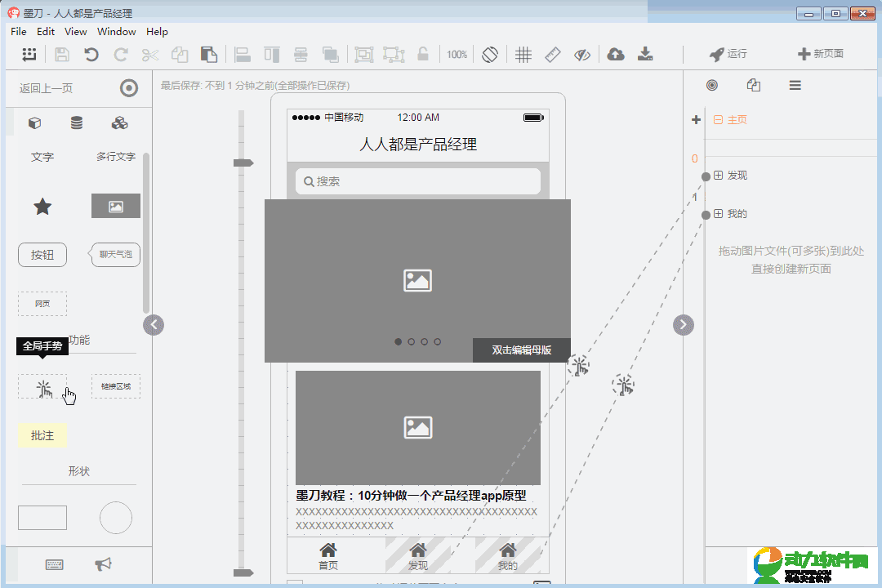This screenshot has width=882, height=588.
Task: Click the 发现 tab in mockup
Action: [418, 556]
